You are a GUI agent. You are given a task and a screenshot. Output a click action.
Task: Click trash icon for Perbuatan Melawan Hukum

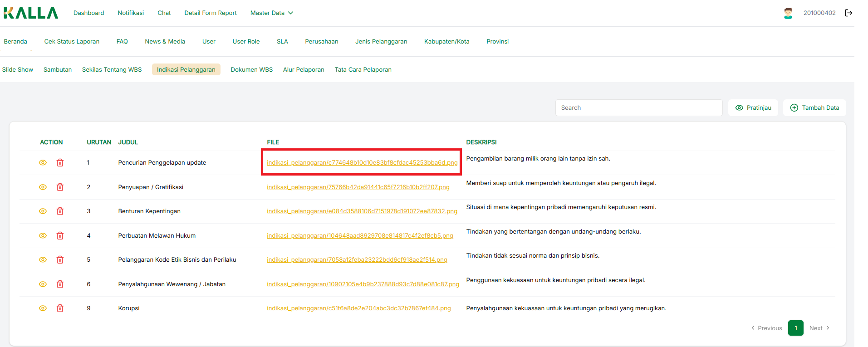[x=60, y=235]
